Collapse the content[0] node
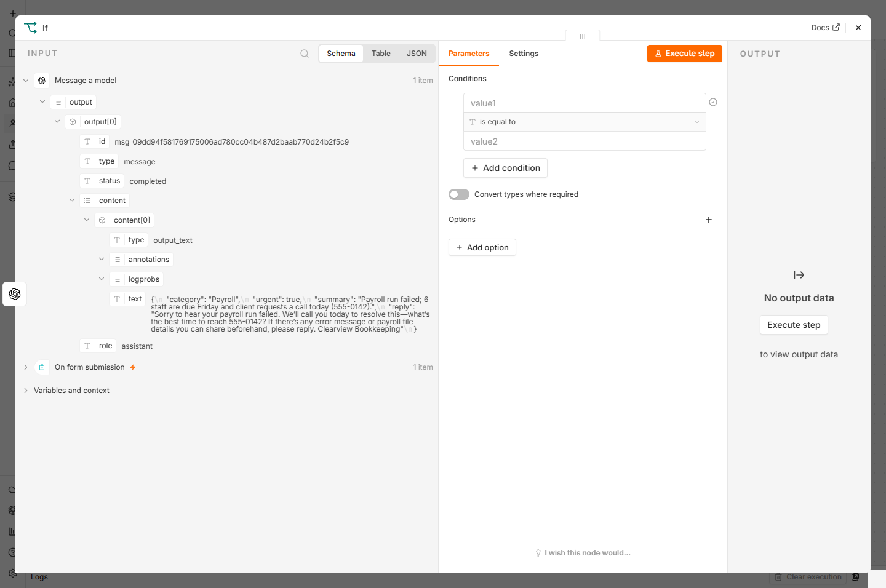Screen dimensions: 886x588 87,220
